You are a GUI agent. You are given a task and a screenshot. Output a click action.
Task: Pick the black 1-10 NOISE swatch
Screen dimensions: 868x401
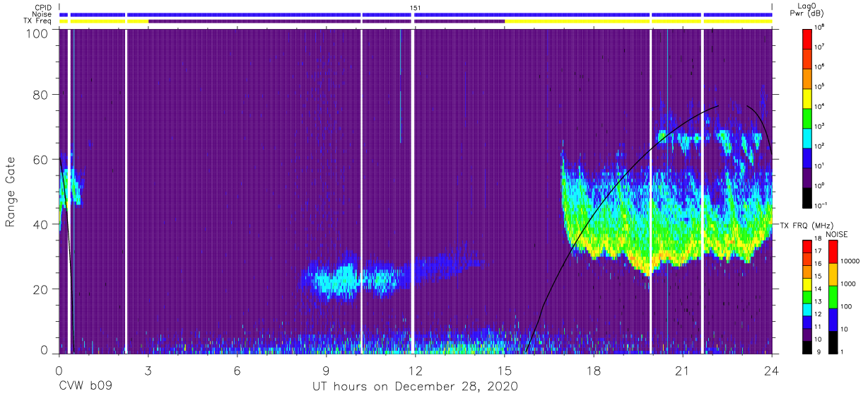tap(833, 342)
